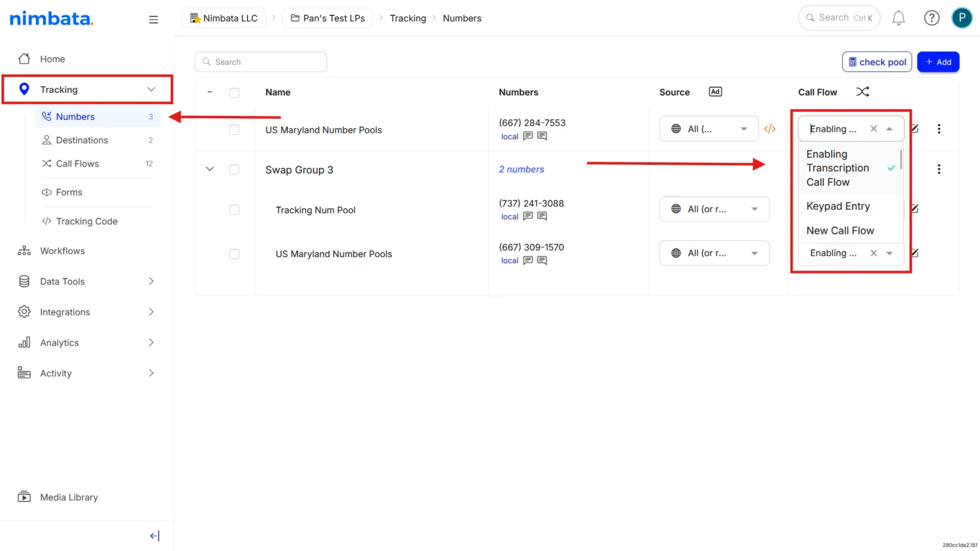Select the Tracking Num Pool checkbox

234,210
